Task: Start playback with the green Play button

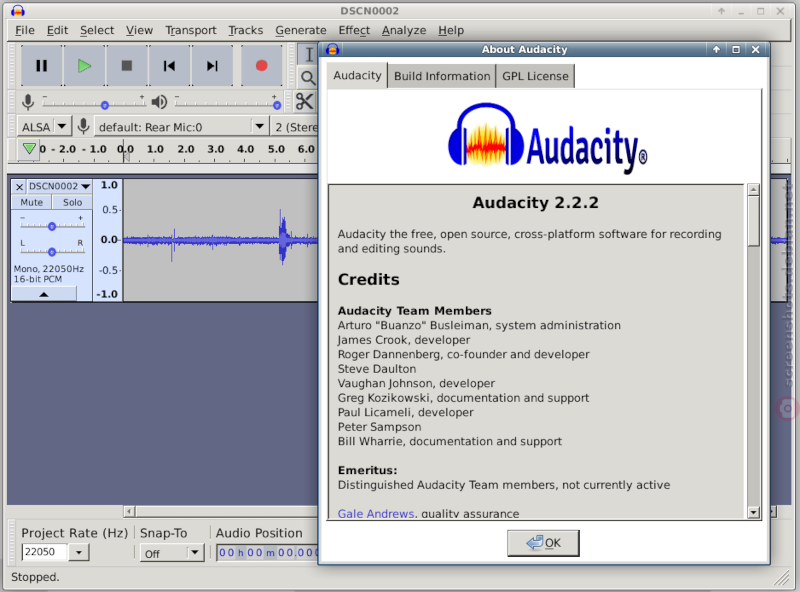Action: (x=84, y=66)
